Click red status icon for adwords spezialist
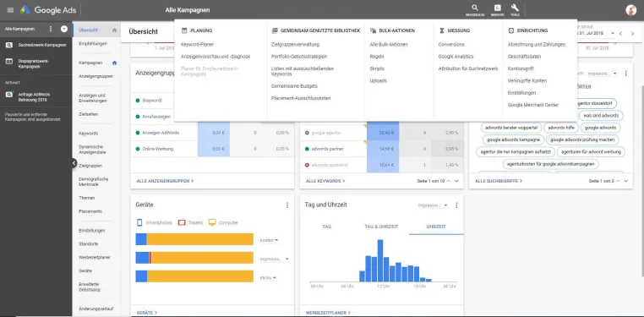The image size is (644, 317). 307,165
